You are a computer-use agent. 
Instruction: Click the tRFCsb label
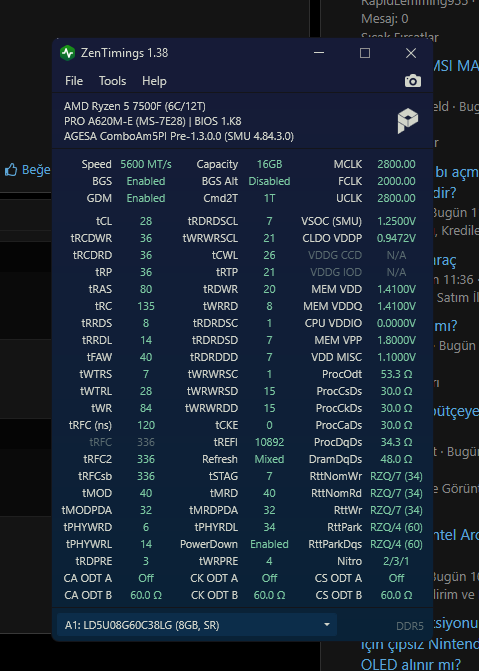tap(95, 476)
